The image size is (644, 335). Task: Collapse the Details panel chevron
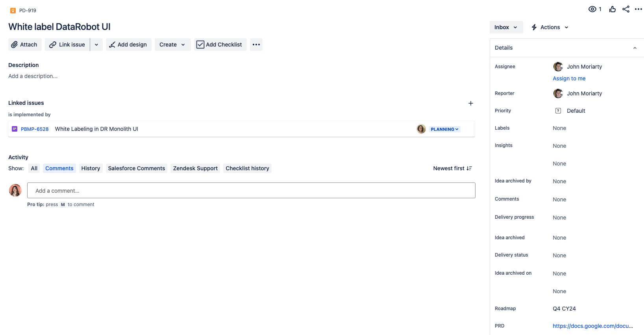click(635, 48)
